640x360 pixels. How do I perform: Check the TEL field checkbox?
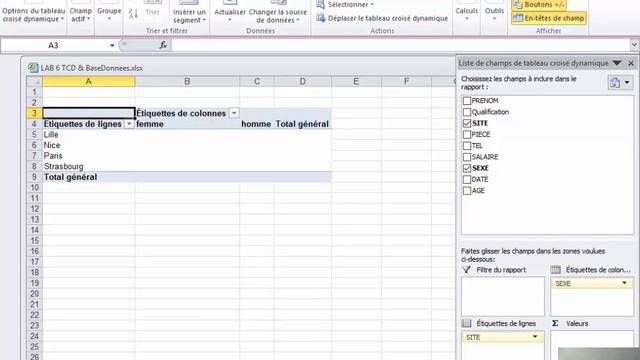click(467, 145)
